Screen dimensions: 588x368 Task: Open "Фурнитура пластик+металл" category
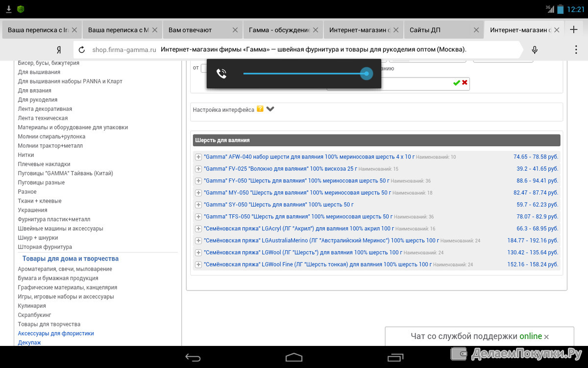coord(54,219)
